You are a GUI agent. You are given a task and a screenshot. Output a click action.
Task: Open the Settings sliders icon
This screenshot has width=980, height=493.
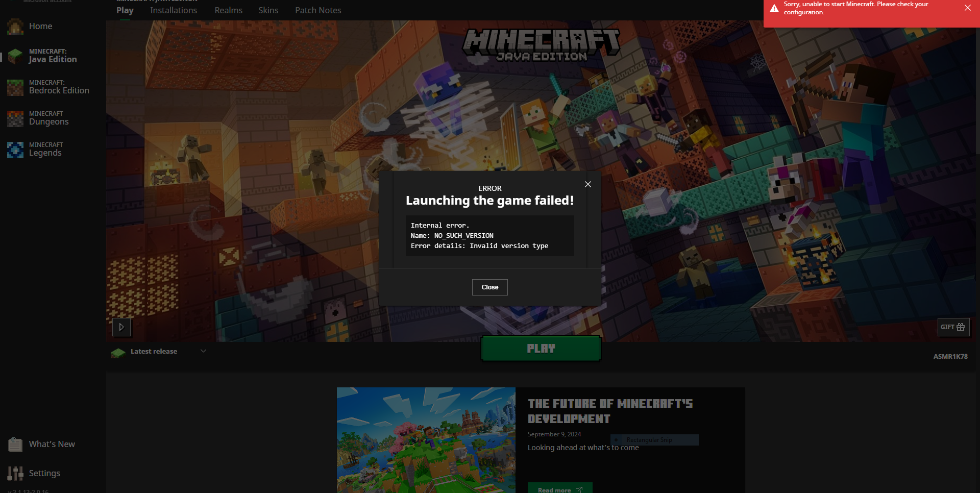(x=15, y=474)
